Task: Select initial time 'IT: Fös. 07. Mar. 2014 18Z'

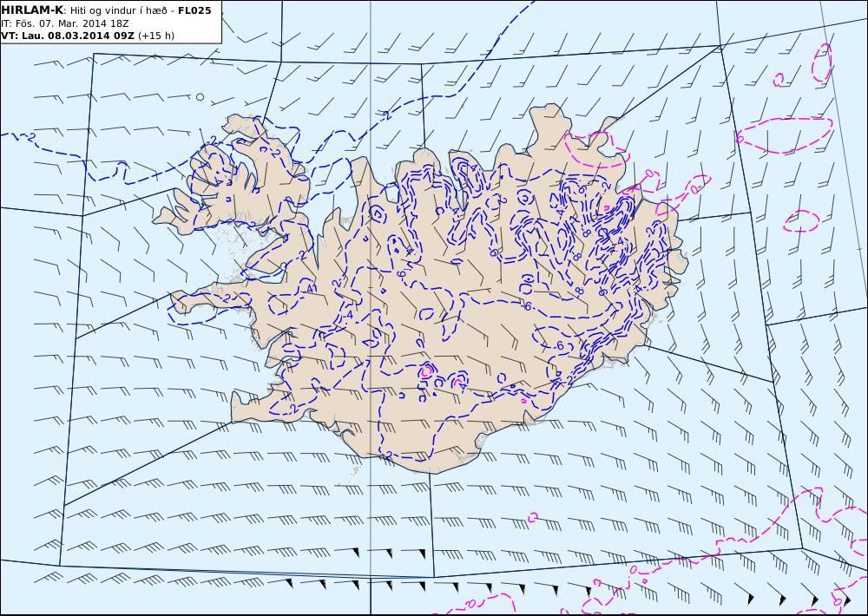Action: (65, 23)
